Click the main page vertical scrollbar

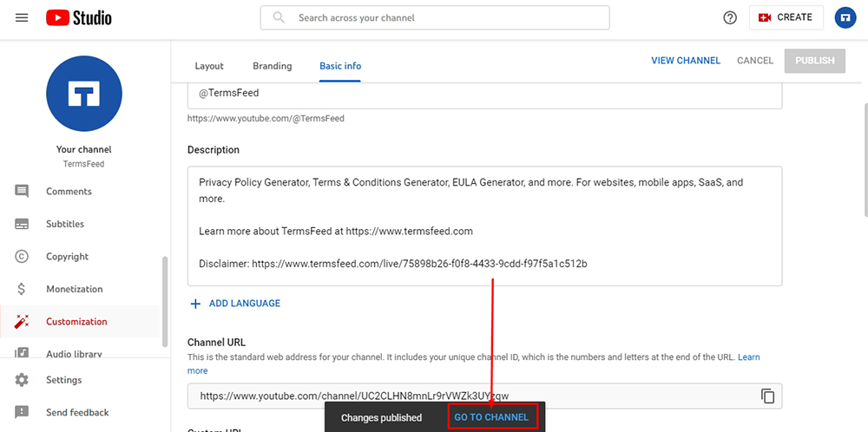(865, 160)
